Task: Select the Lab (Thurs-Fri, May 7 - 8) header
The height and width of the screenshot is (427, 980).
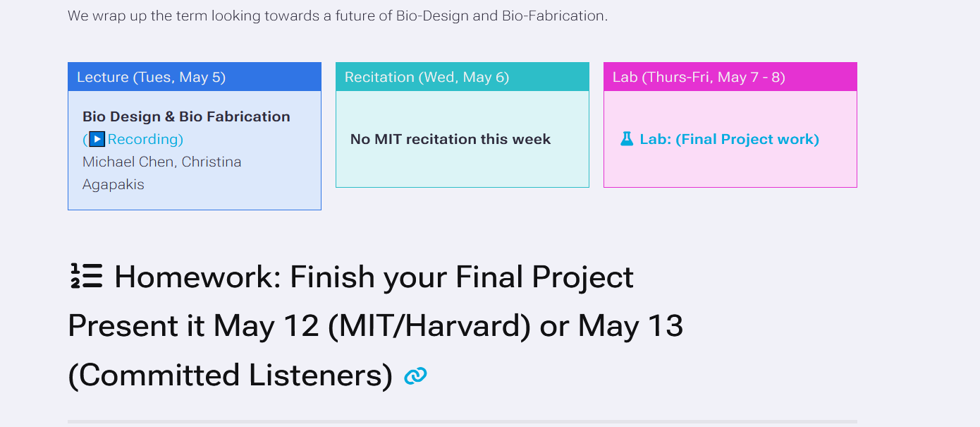Action: [x=730, y=77]
